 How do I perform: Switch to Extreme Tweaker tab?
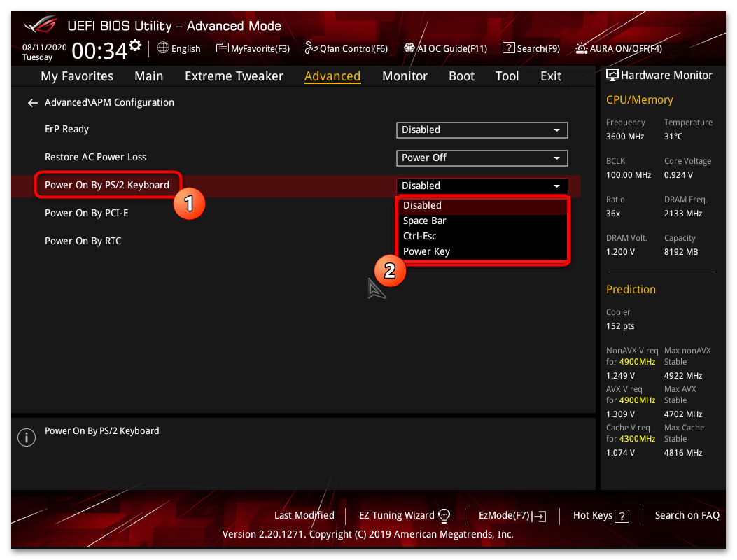click(x=234, y=76)
